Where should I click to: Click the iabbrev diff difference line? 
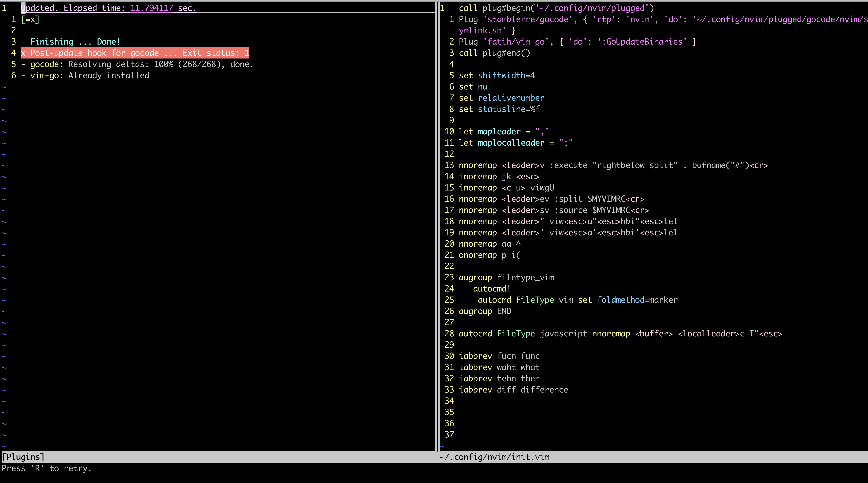[513, 390]
